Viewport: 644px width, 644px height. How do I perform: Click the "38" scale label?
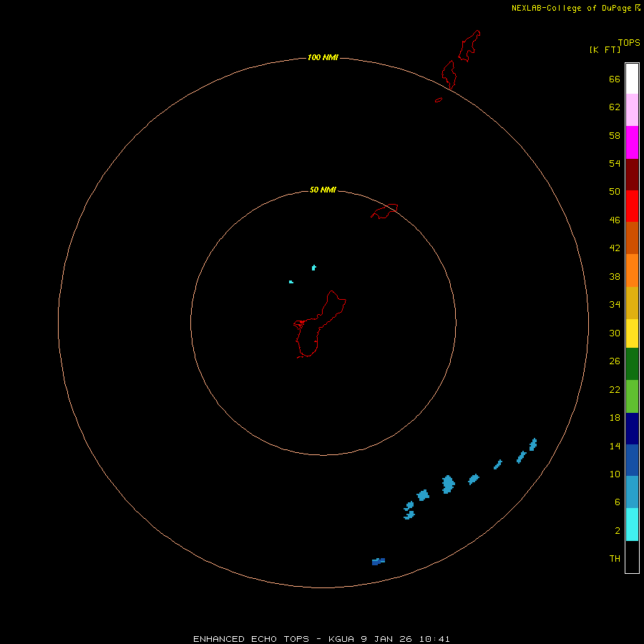click(x=615, y=277)
